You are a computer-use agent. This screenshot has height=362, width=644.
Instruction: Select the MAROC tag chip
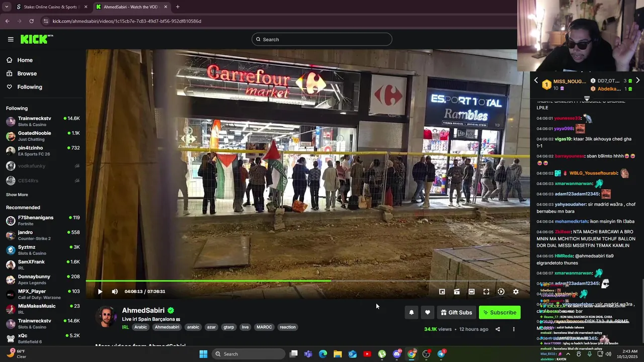[x=264, y=327]
